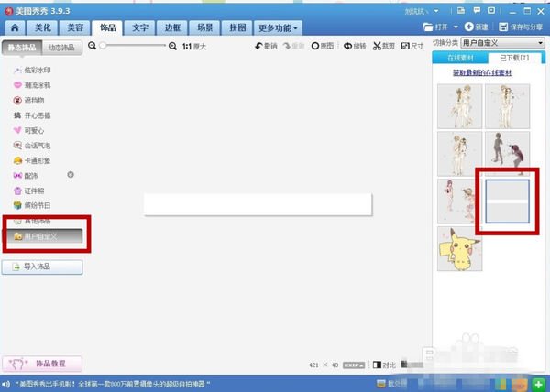The image size is (550, 392).
Task: Expand the more features (更多功能) menu
Action: pyautogui.click(x=279, y=28)
